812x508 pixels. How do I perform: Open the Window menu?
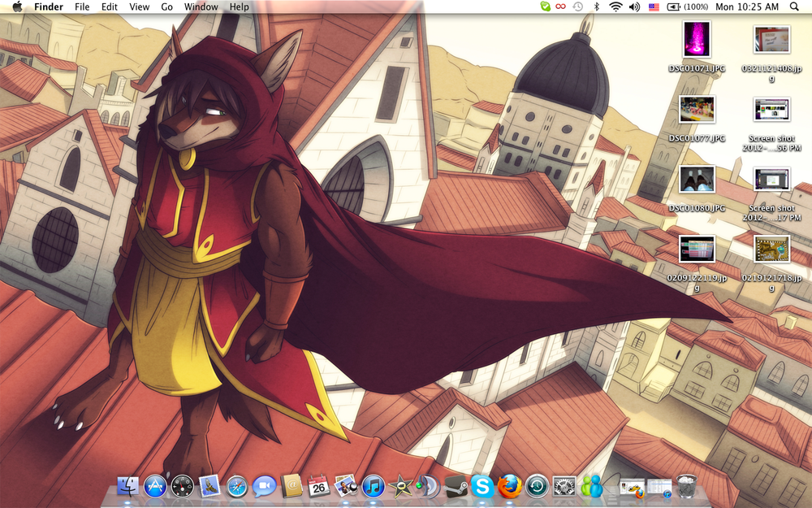(201, 7)
